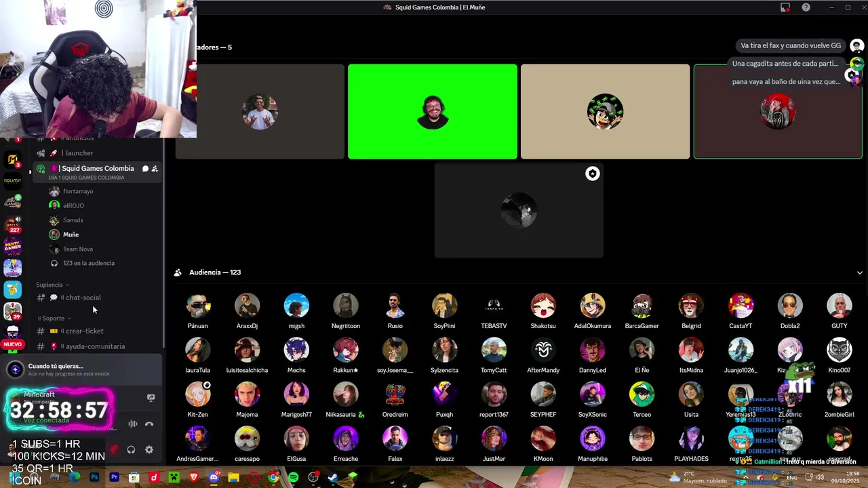Open Discord taskbar icon with 9+ badge

pyautogui.click(x=214, y=478)
